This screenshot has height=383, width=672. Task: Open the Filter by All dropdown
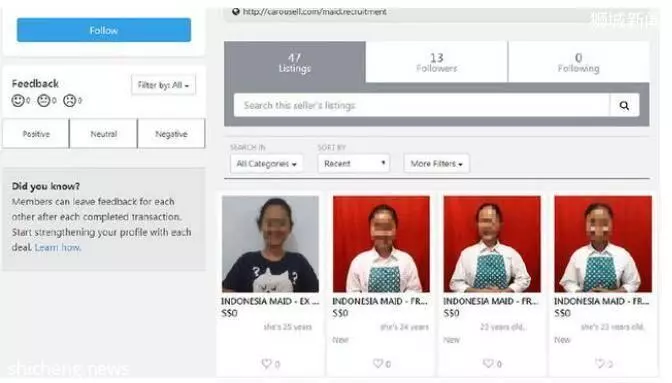coord(163,85)
